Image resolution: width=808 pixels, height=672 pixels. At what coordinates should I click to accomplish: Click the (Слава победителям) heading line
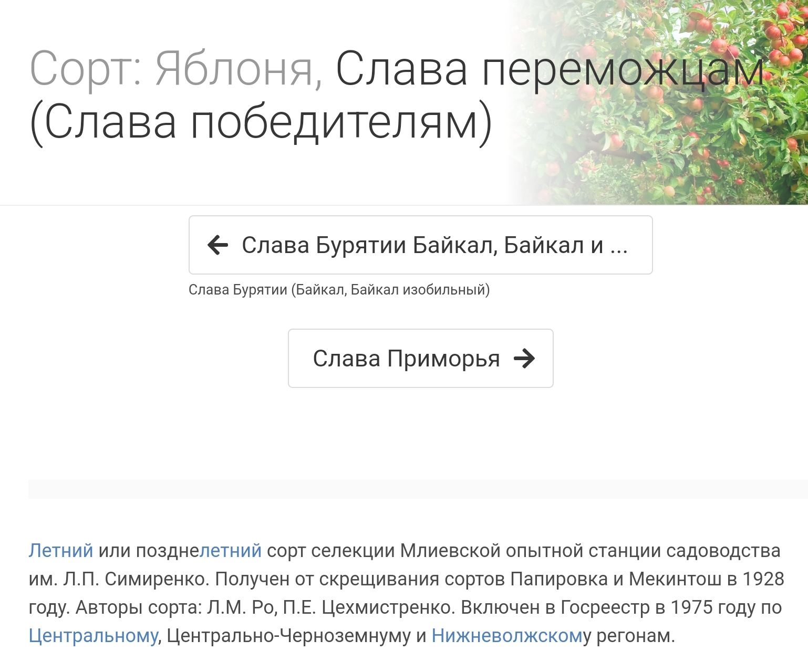pos(261,122)
